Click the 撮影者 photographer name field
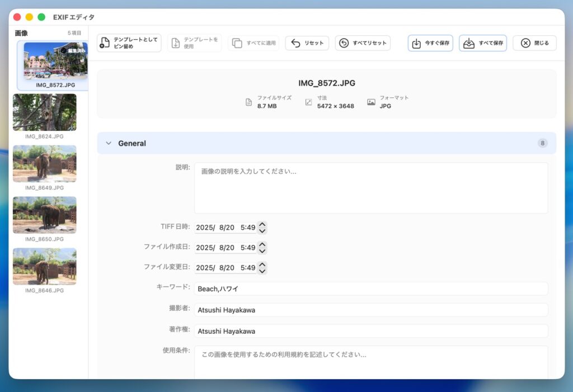Image resolution: width=573 pixels, height=392 pixels. 370,310
